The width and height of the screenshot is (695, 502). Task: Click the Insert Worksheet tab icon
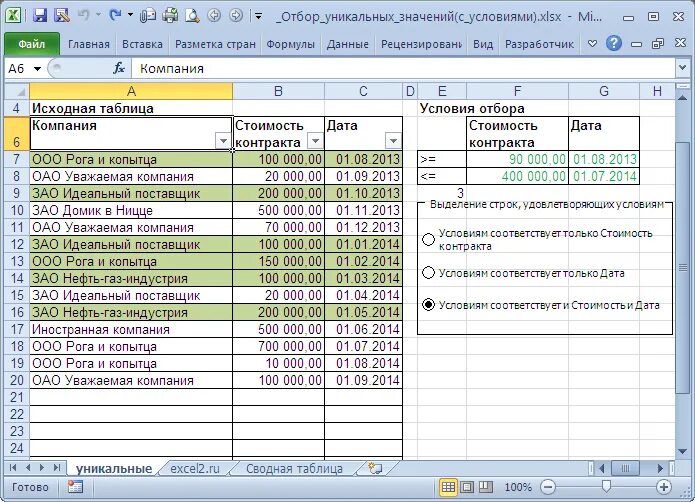tap(375, 468)
